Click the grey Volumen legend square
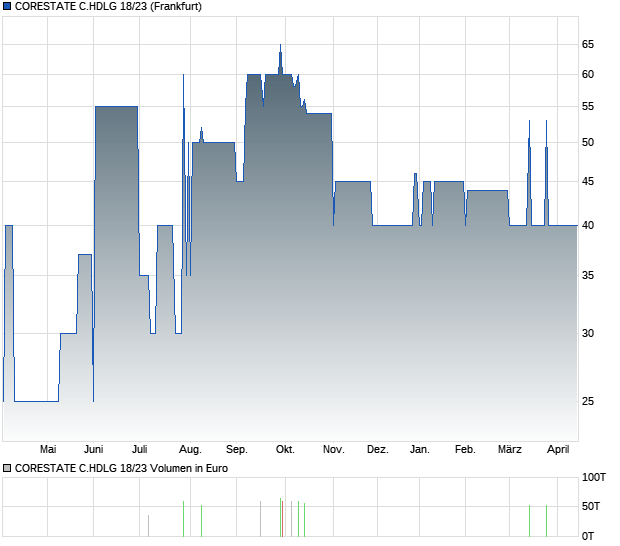The height and width of the screenshot is (546, 620). coord(7,467)
